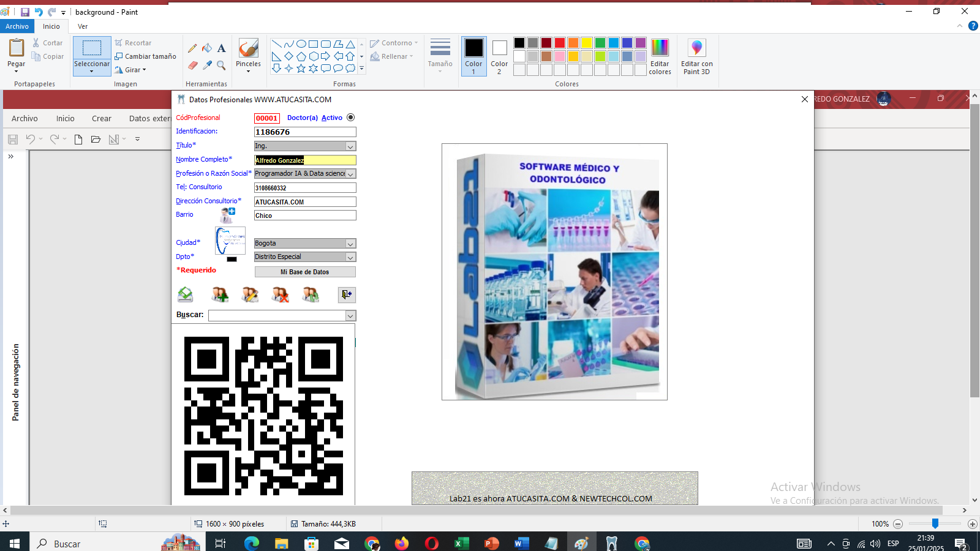Open the Tamaño line size dropdown

coord(440,56)
